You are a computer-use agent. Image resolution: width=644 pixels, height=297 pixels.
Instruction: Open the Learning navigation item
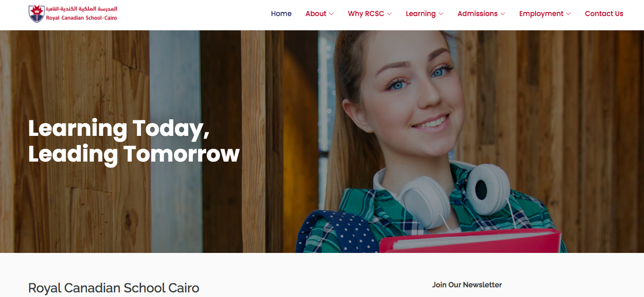point(420,14)
